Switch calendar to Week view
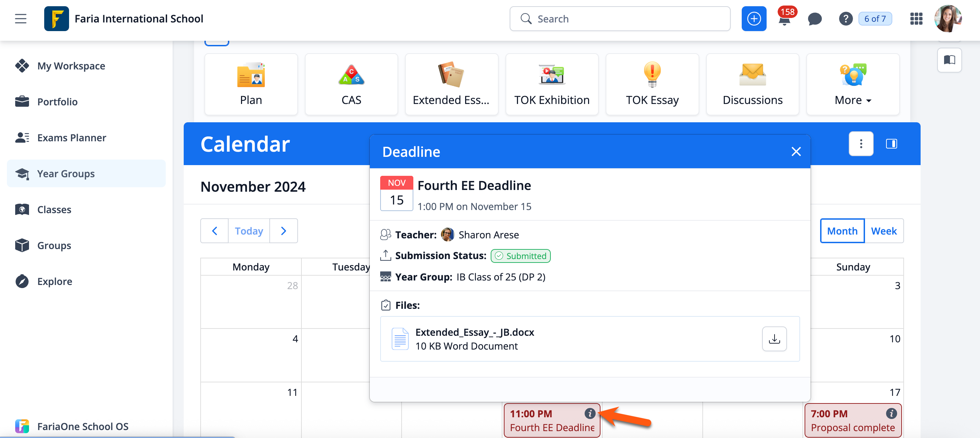This screenshot has height=438, width=980. pos(883,231)
